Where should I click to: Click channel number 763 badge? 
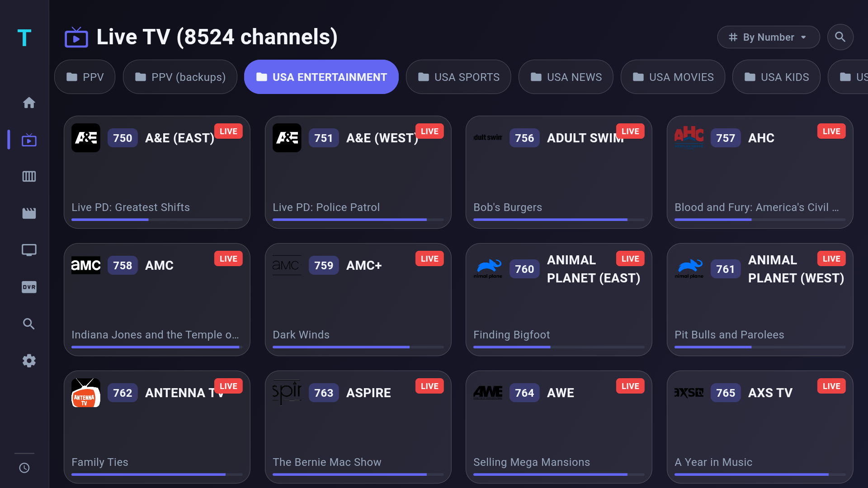324,393
